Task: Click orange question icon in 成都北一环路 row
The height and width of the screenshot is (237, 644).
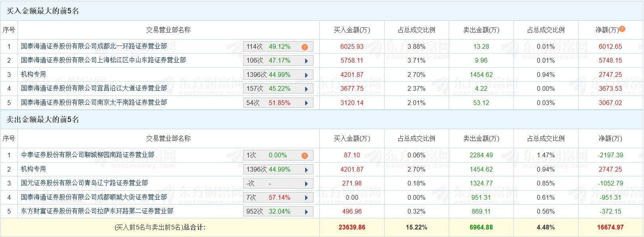Action: click(x=305, y=47)
